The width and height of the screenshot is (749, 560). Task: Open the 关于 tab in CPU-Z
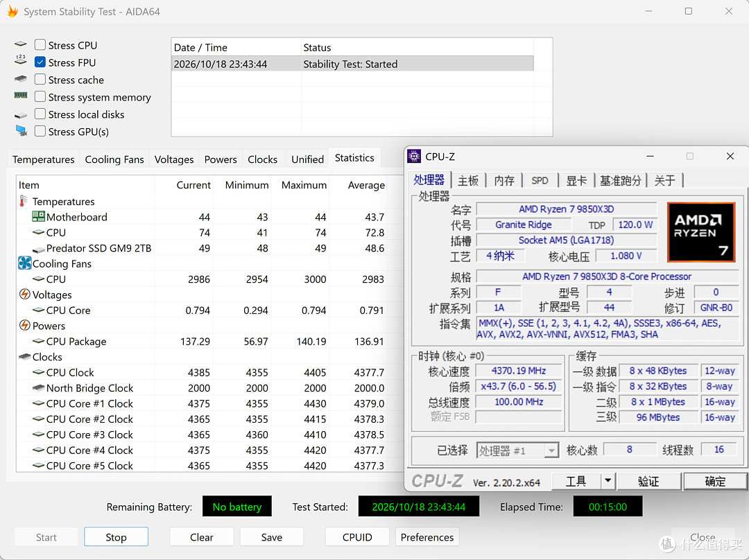(665, 180)
